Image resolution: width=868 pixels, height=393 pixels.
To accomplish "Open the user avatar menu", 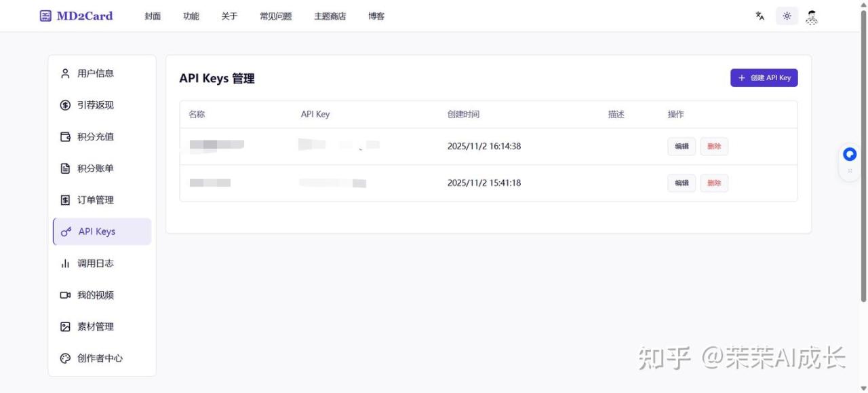I will (812, 17).
